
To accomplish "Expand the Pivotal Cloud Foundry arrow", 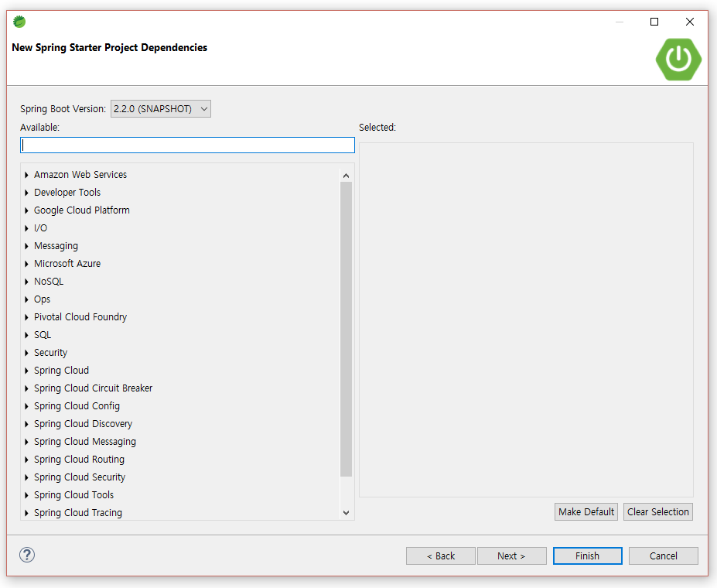I will click(x=26, y=317).
